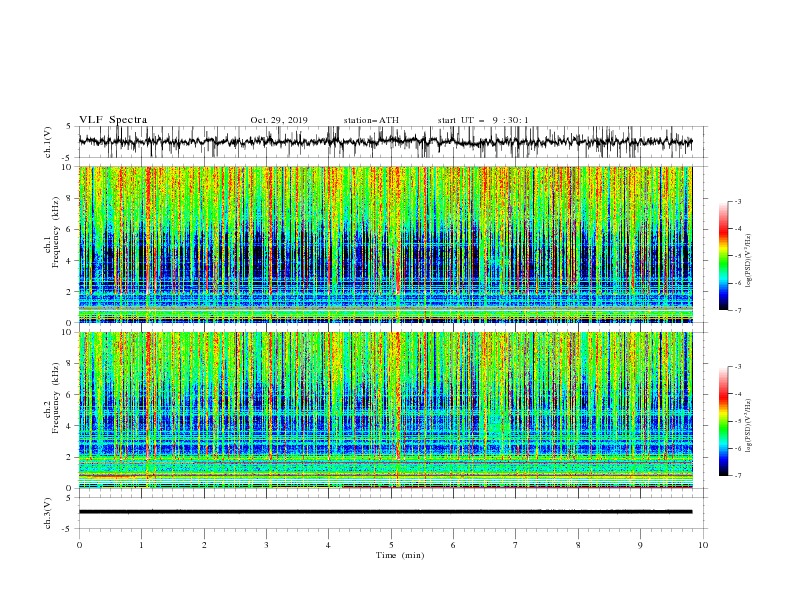Viewport: 792px width, 612px height.
Task: Click the "ch.3(V)" waveform axis label
Action: (x=48, y=513)
